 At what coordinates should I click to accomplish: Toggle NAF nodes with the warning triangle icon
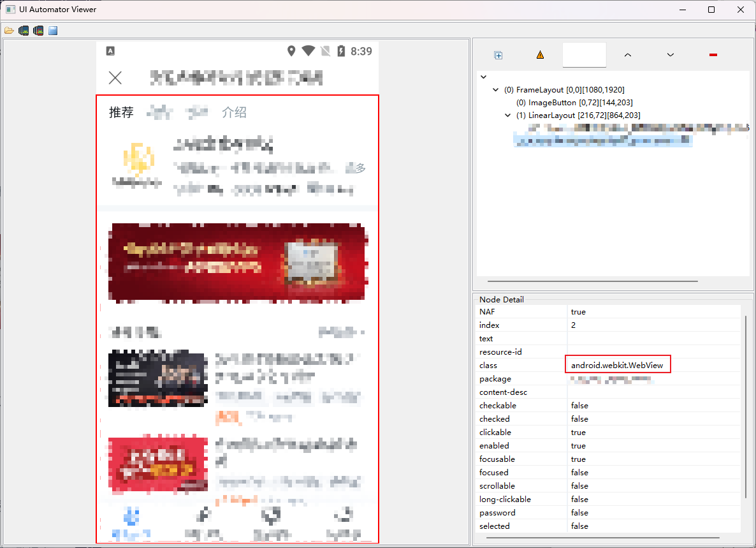(x=540, y=55)
